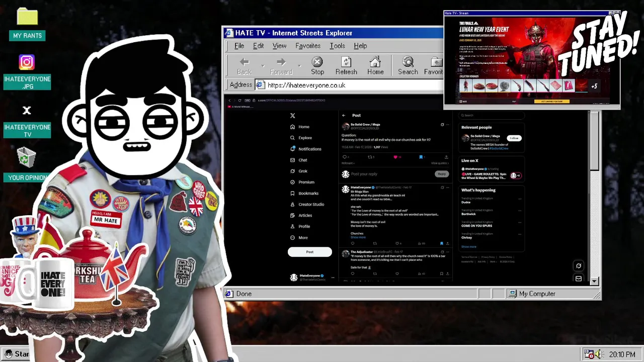The image size is (644, 362).
Task: Open the Edit menu
Action: (258, 46)
